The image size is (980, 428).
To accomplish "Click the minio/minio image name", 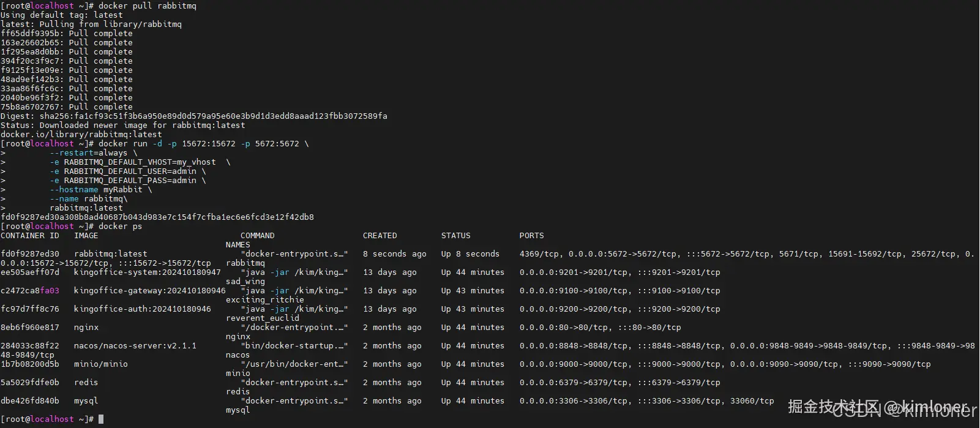I will [x=100, y=364].
